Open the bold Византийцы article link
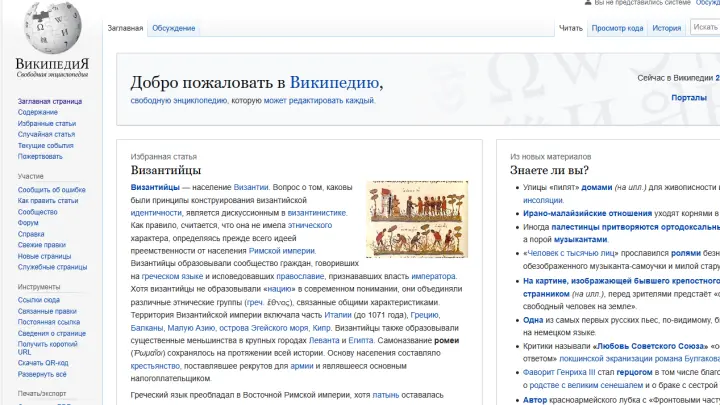 pos(155,187)
